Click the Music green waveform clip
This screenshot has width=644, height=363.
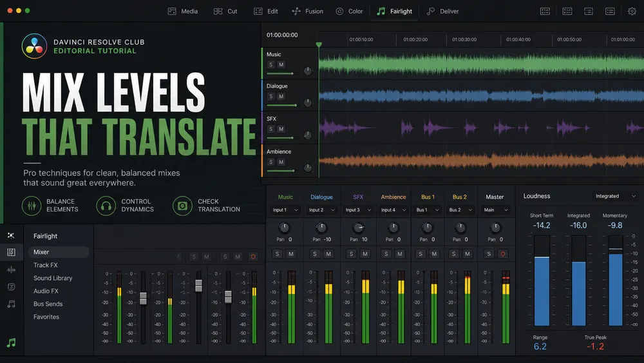pos(481,64)
